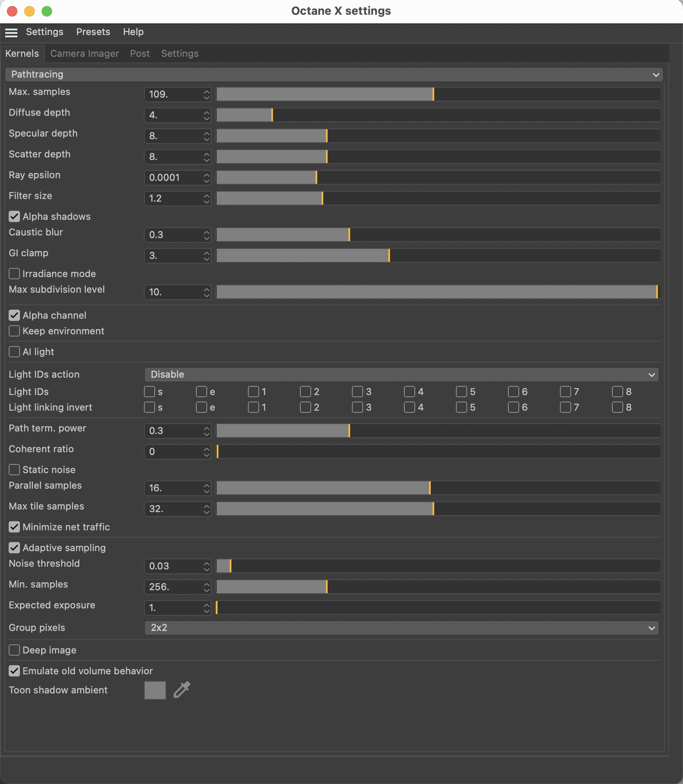Switch to the Camera Imager tab
The height and width of the screenshot is (784, 683).
coord(85,53)
